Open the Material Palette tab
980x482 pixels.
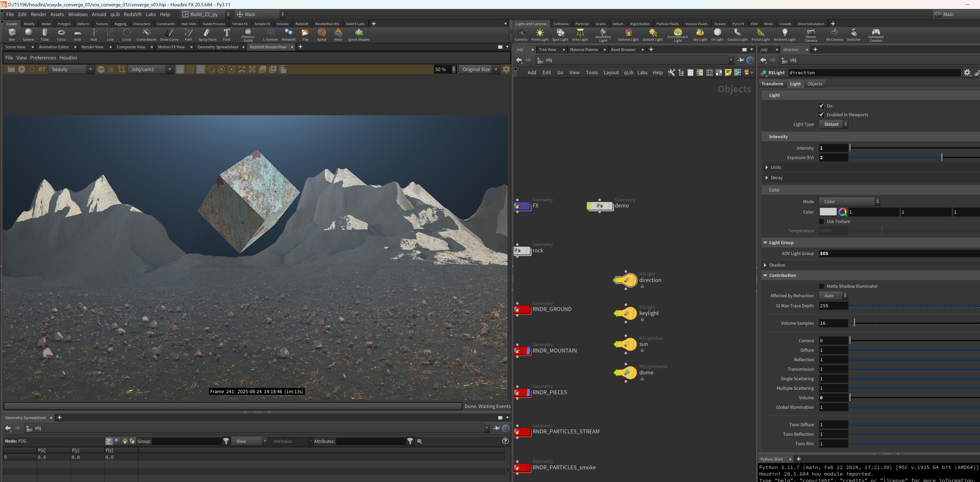click(x=584, y=49)
